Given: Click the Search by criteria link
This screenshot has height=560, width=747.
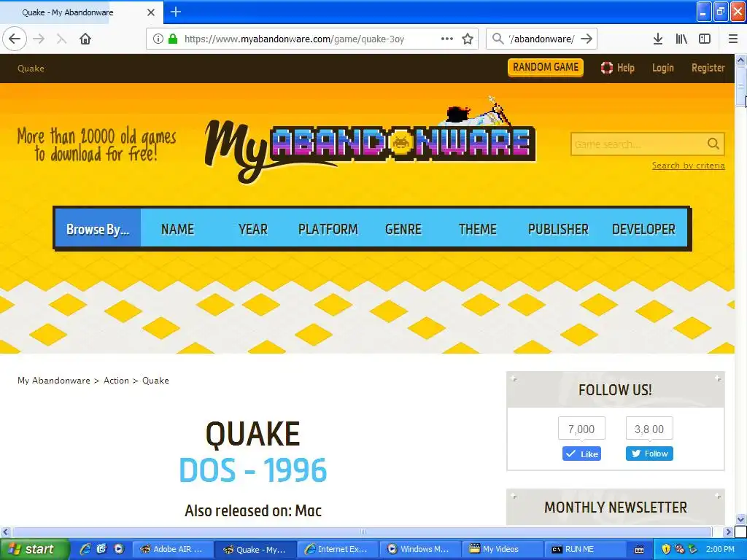Looking at the screenshot, I should coord(689,166).
